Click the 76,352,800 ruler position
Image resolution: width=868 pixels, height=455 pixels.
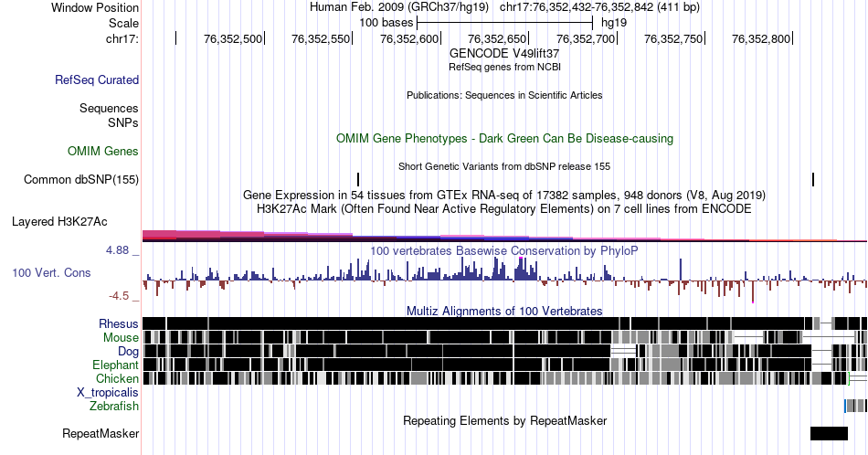point(761,38)
